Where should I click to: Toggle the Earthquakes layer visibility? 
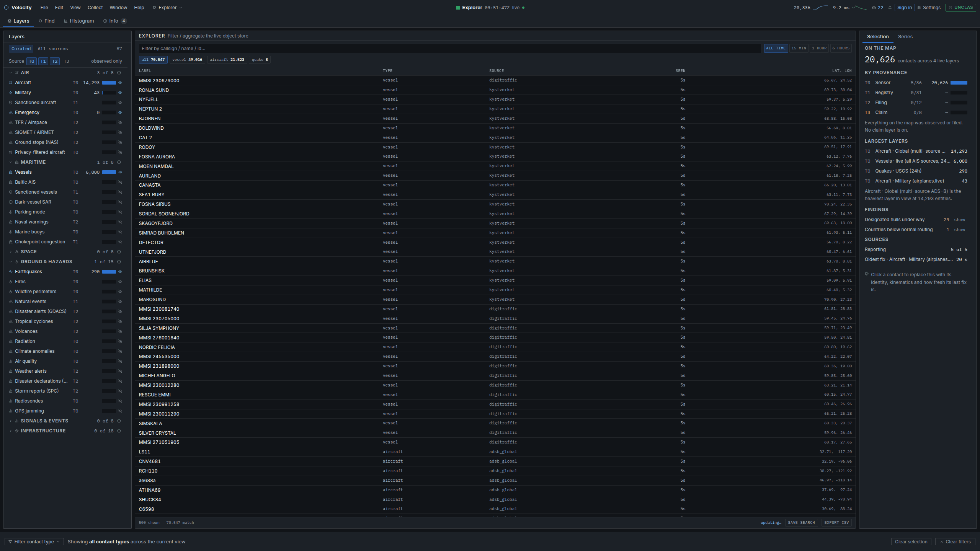[120, 272]
